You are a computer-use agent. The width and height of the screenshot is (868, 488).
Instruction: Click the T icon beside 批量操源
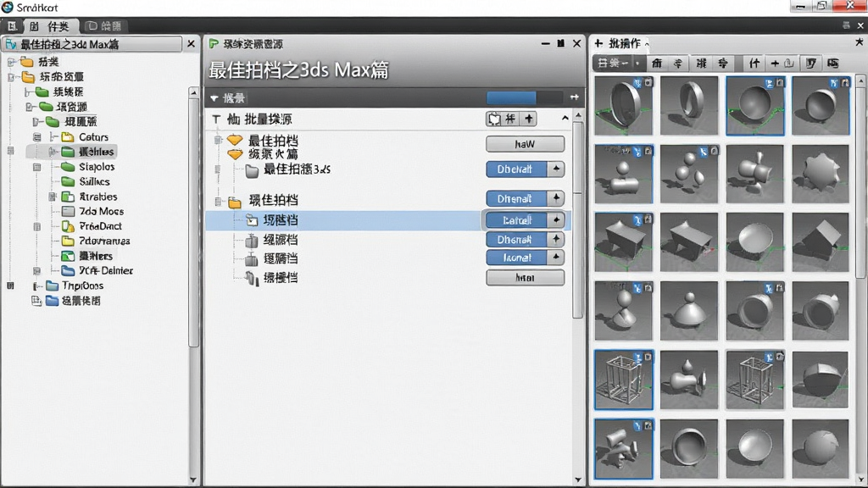(x=216, y=119)
